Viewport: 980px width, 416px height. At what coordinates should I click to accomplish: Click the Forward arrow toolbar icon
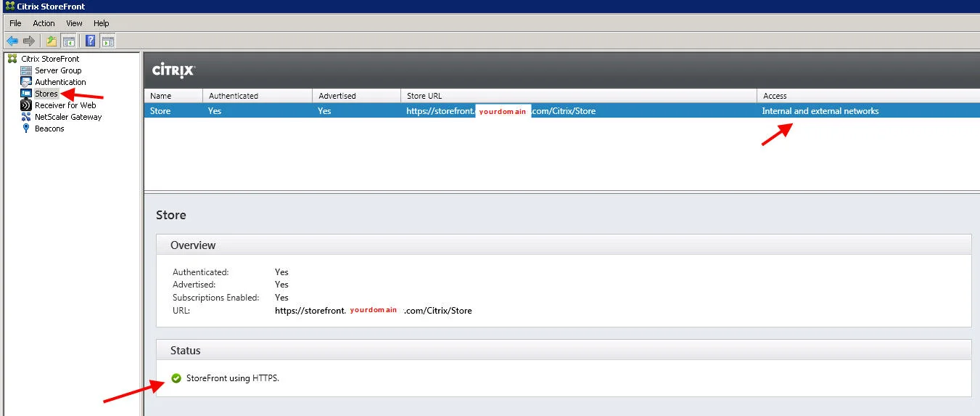tap(29, 41)
